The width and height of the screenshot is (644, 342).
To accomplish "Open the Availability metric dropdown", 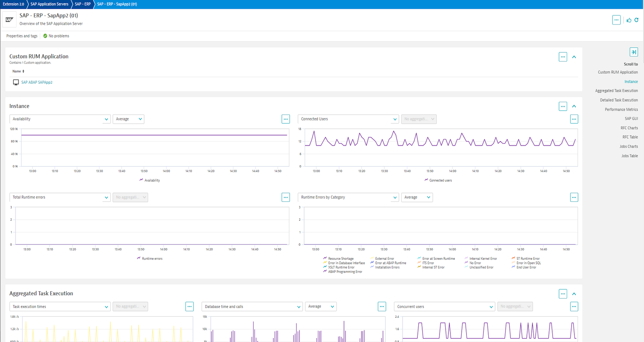I will pos(60,119).
